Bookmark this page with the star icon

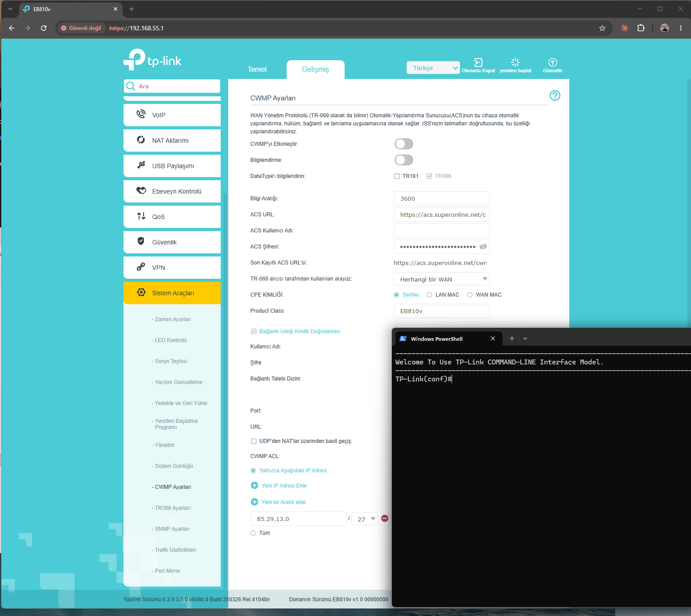602,28
